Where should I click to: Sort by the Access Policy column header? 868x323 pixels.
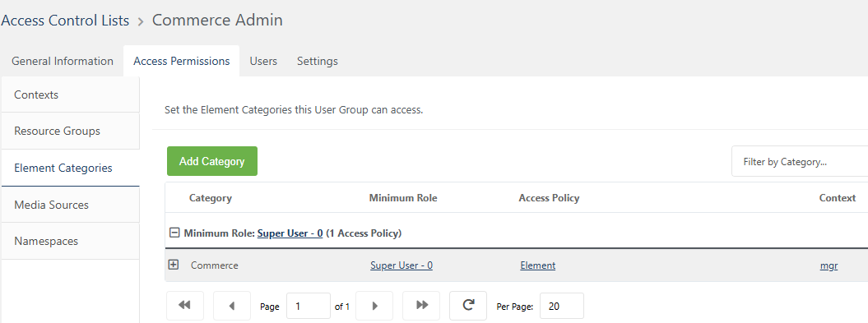[549, 198]
